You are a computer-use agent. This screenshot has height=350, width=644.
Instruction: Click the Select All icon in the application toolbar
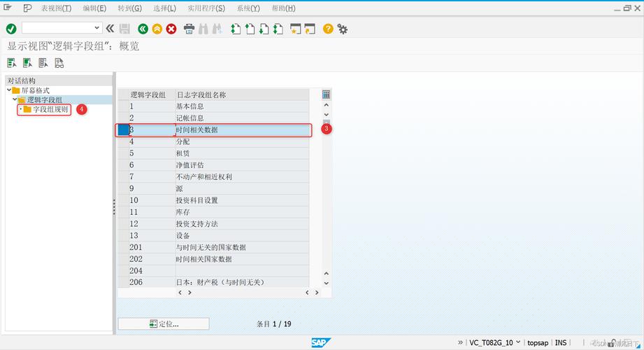point(11,62)
